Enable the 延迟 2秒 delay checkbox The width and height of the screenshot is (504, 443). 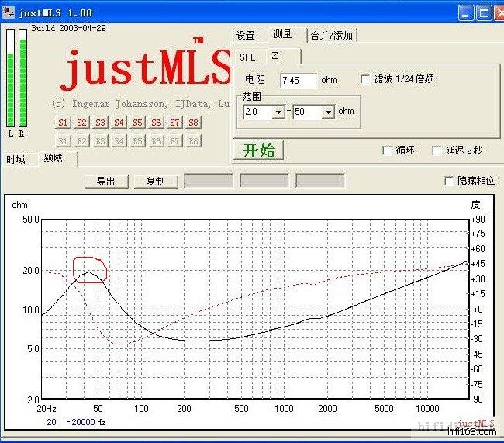point(437,151)
